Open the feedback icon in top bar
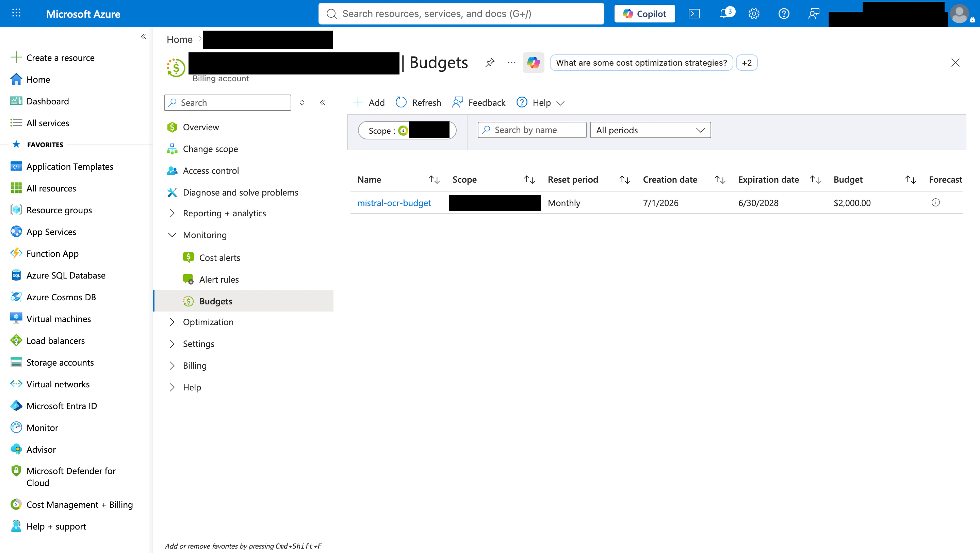Screen dimensions: 980x553 pyautogui.click(x=814, y=14)
